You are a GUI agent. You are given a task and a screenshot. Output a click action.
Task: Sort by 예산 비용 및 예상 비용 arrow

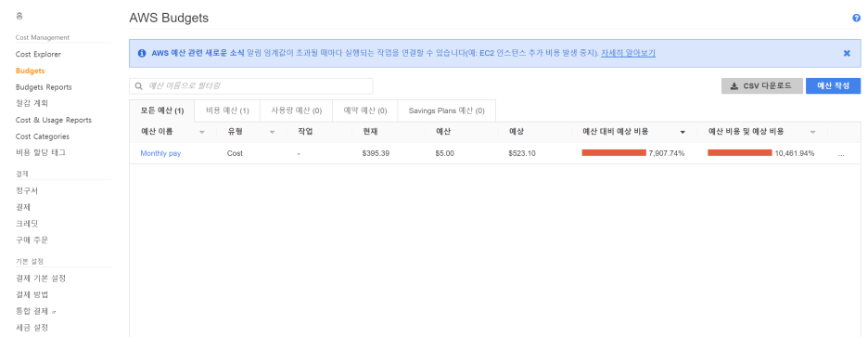812,132
